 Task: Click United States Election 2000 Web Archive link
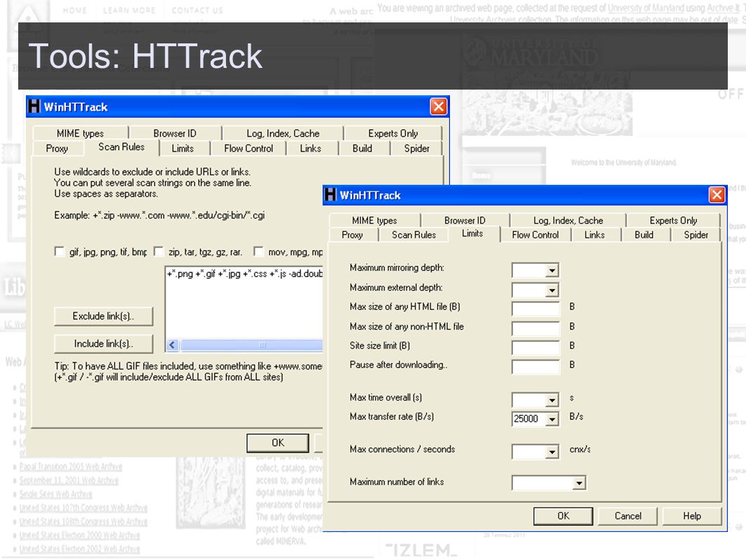coord(80,535)
